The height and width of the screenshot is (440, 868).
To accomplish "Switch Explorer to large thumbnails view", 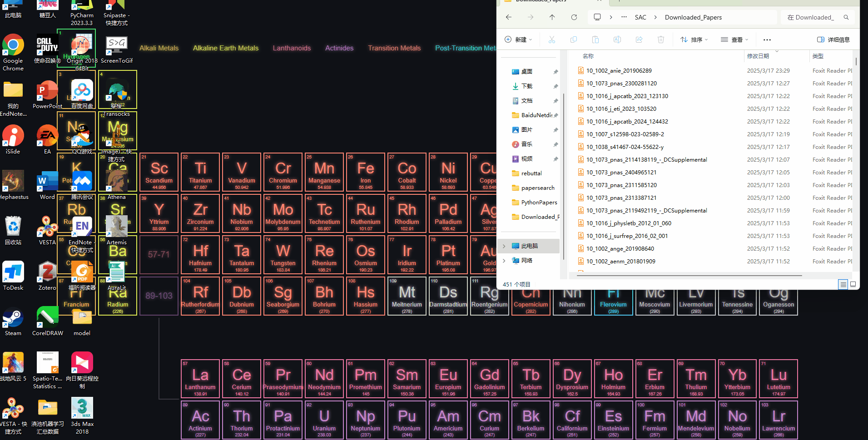I will [x=853, y=284].
